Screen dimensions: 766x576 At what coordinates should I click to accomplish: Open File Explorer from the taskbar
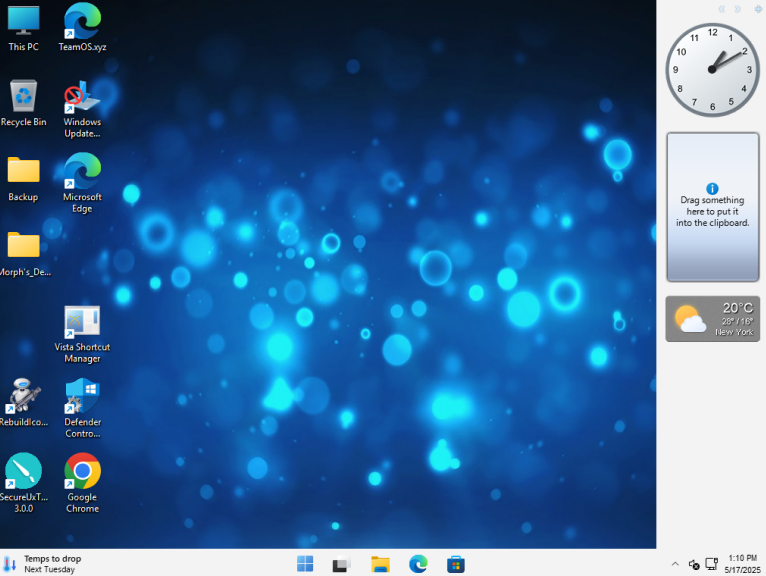click(380, 564)
